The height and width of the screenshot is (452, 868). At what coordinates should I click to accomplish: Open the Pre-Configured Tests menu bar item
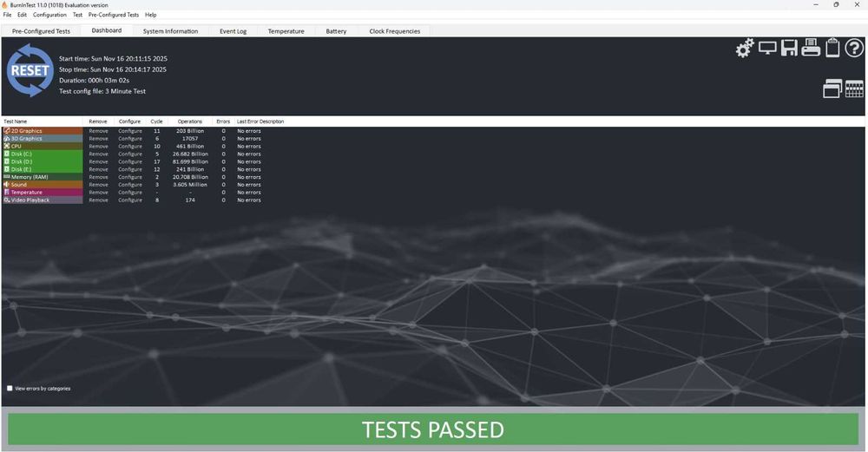click(x=114, y=15)
